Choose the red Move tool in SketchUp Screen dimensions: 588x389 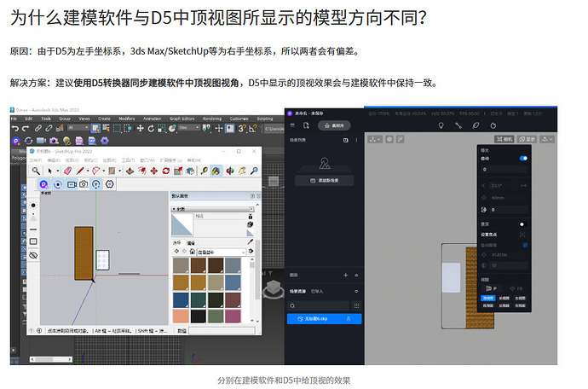[153, 171]
